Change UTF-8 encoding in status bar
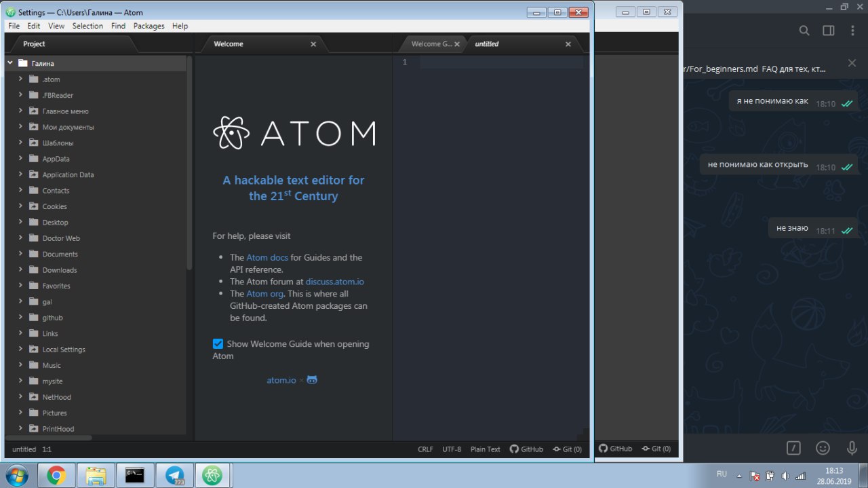The image size is (868, 488). 452,449
